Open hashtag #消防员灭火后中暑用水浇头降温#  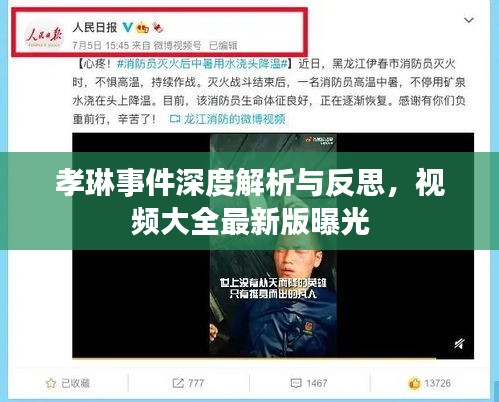click(202, 64)
